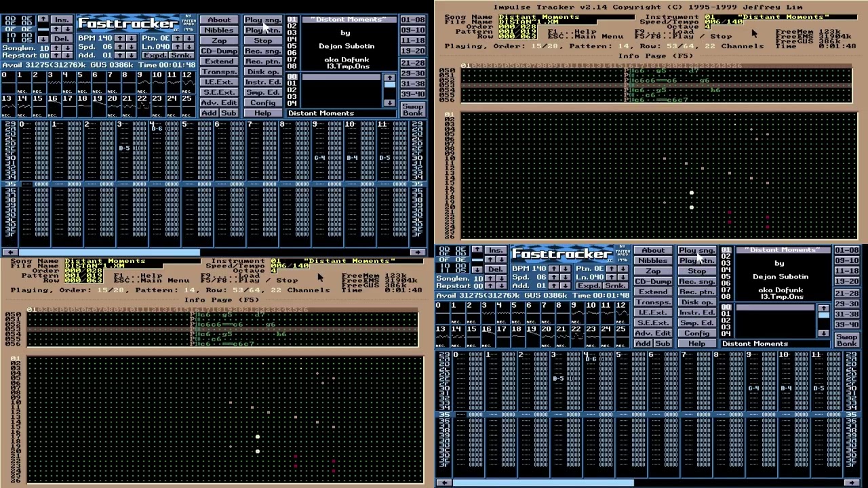Screen dimensions: 868x488
Task: Click Swap Bank in lower FastTracker
Action: click(x=847, y=340)
